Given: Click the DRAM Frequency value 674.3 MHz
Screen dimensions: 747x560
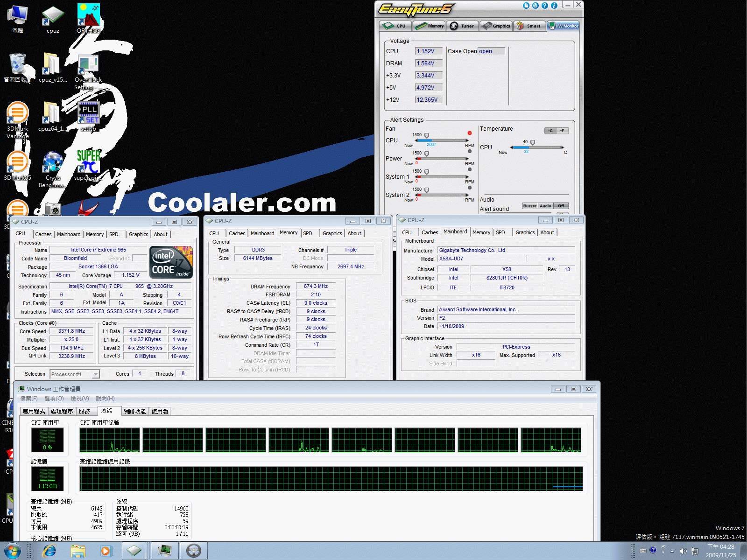Looking at the screenshot, I should pos(316,287).
